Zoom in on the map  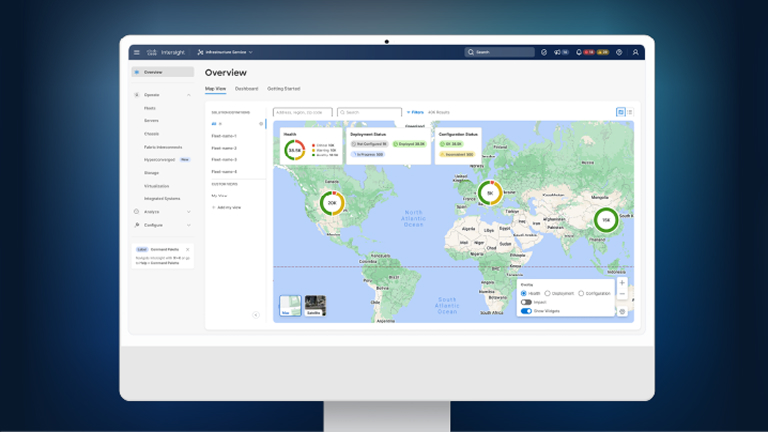pos(622,283)
